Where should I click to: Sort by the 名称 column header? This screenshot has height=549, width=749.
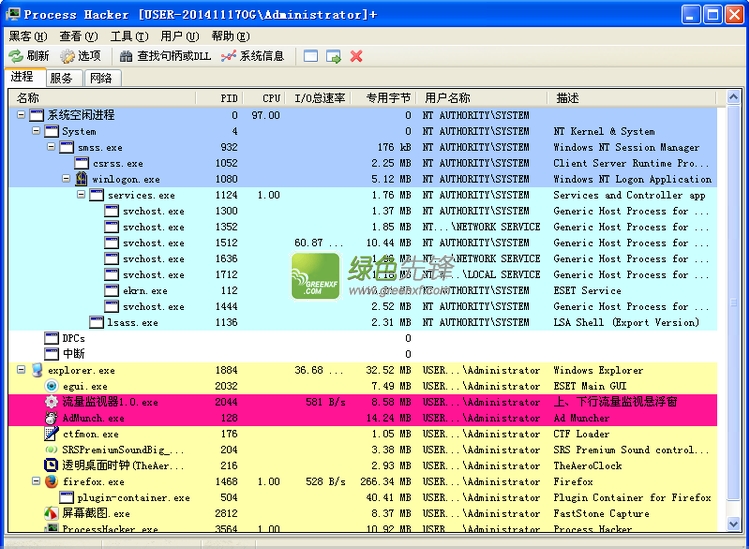(102, 98)
